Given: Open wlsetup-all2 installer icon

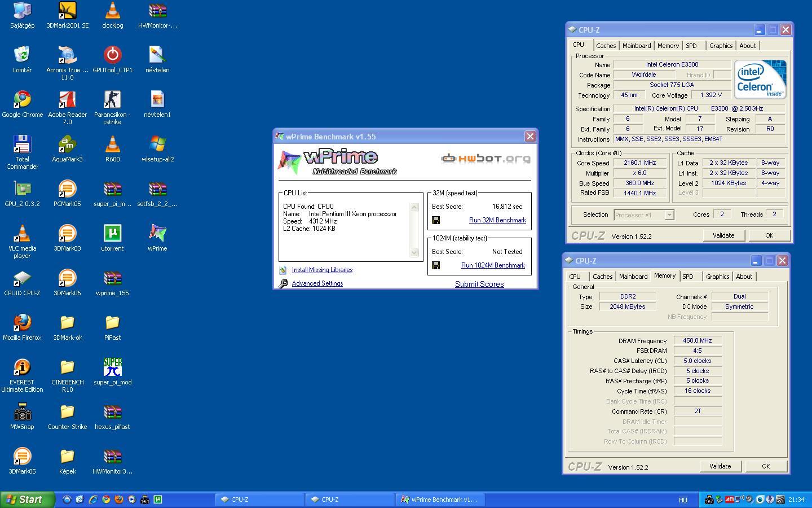Looking at the screenshot, I should (157, 144).
